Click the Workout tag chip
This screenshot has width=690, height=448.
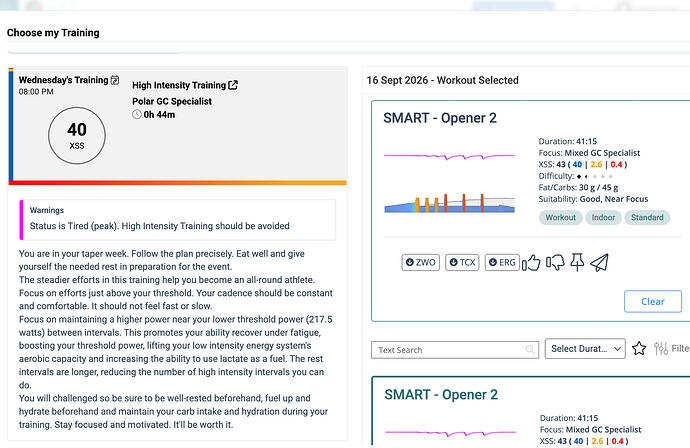point(560,217)
